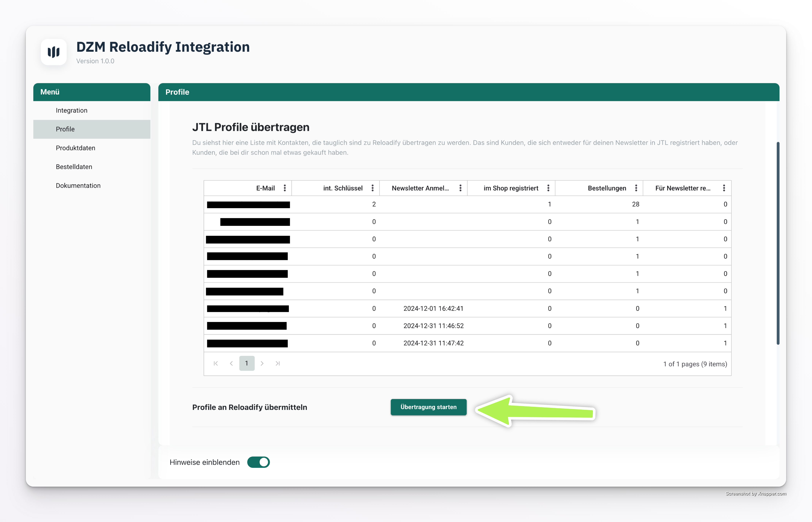Click next page chevron in pager

click(262, 363)
